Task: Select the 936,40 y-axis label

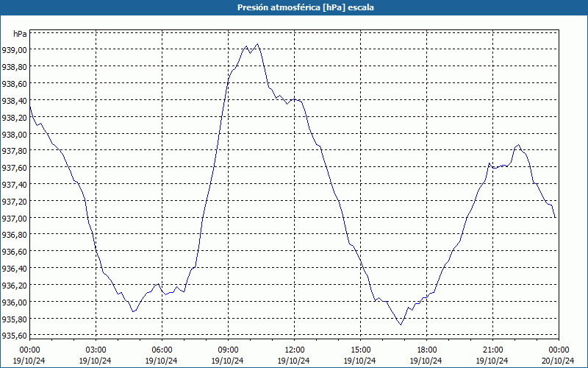Action: coord(14,269)
